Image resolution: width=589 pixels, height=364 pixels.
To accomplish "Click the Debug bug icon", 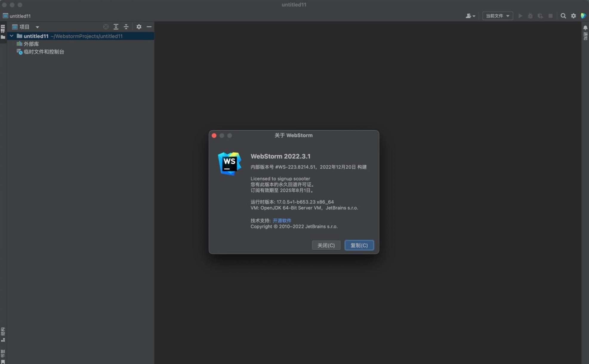I will point(530,16).
